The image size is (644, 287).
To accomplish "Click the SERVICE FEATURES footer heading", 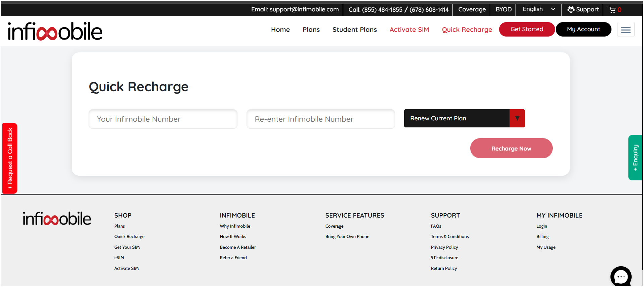I will pos(355,216).
